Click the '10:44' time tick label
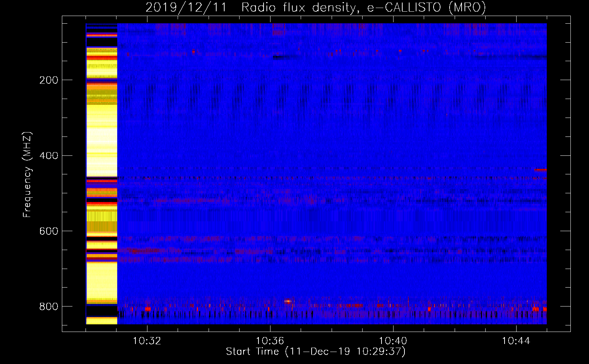The height and width of the screenshot is (364, 589). coord(516,341)
